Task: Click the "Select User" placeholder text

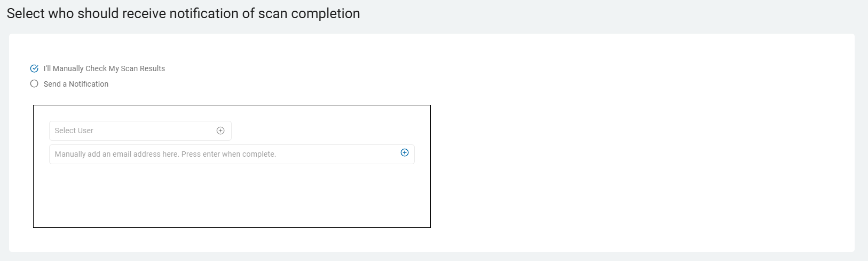Action: [74, 130]
